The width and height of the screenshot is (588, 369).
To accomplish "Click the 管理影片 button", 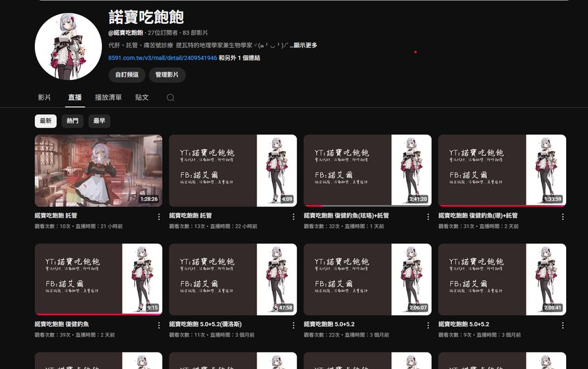I will [x=167, y=74].
